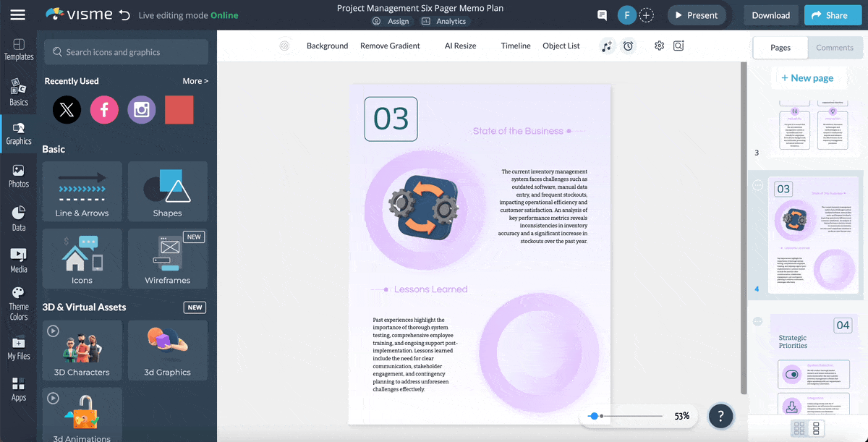Switch to the Comments tab
The height and width of the screenshot is (442, 868).
[835, 47]
